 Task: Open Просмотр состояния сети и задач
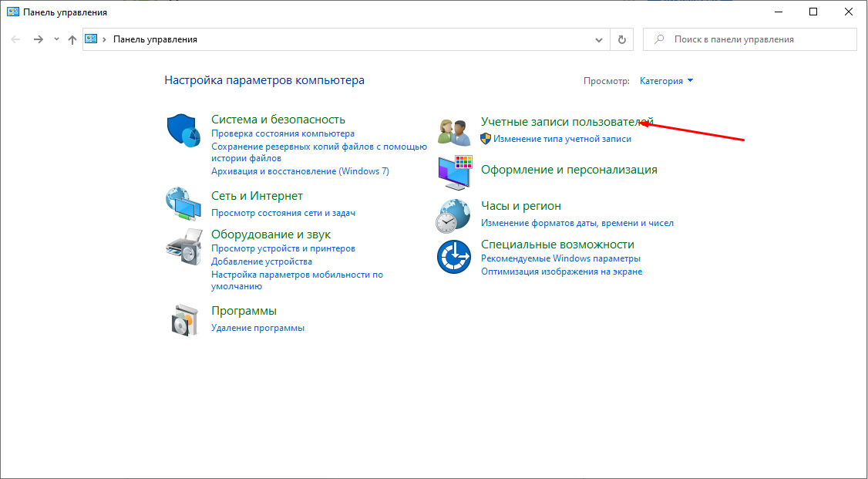click(284, 213)
